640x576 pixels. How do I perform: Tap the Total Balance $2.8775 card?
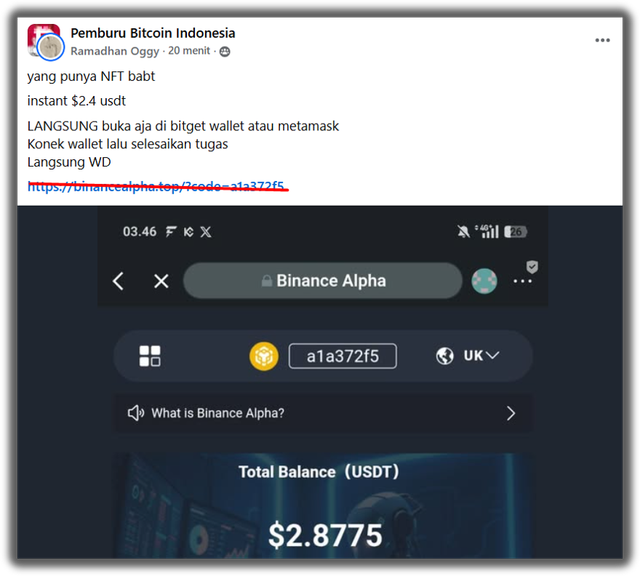tap(324, 505)
